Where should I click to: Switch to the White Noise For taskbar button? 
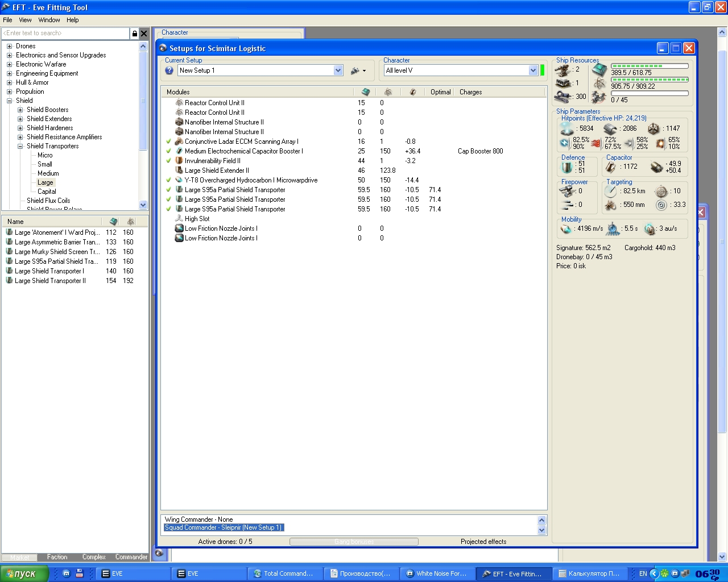[x=437, y=573]
